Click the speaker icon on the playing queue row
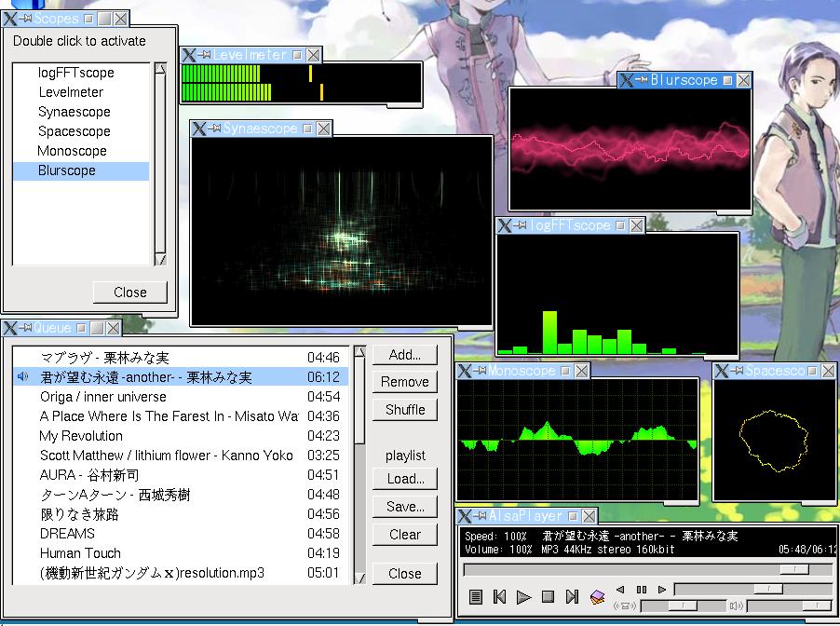Image resolution: width=840 pixels, height=626 pixels. point(22,376)
